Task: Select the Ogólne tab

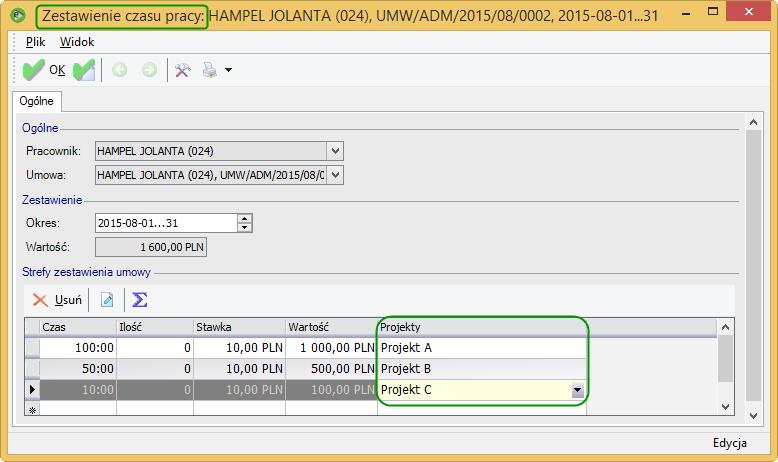Action: [x=36, y=101]
